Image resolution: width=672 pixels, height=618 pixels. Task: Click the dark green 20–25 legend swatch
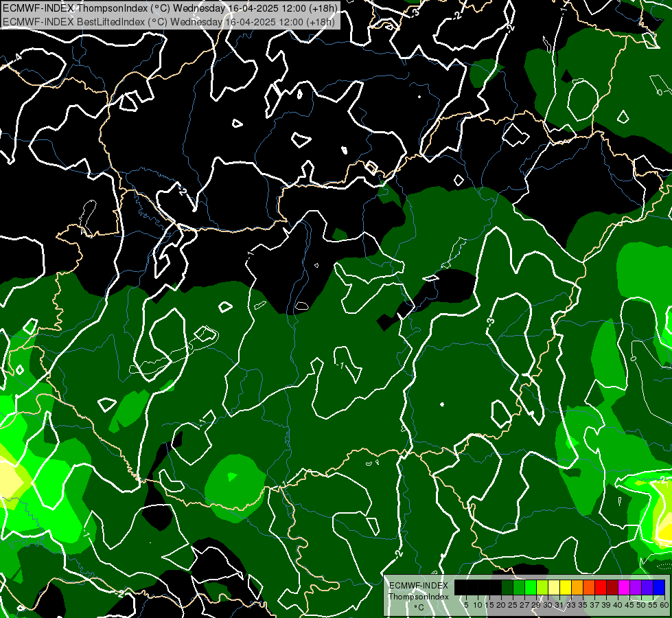tap(507, 587)
